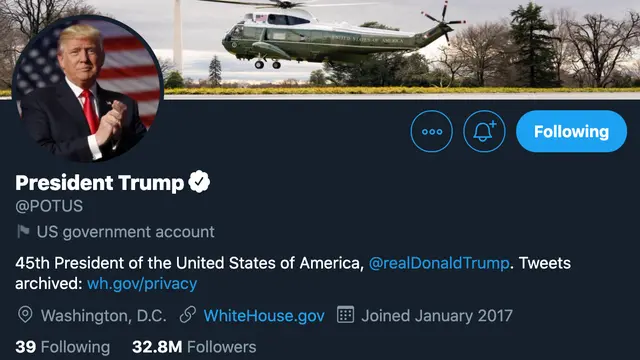View the 32.8M Followers list
This screenshot has width=640, height=360.
[x=194, y=347]
